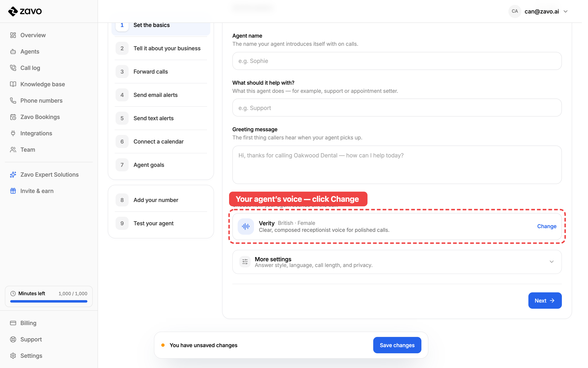Click the Verity voice waveform icon
This screenshot has width=588, height=368.
246,226
